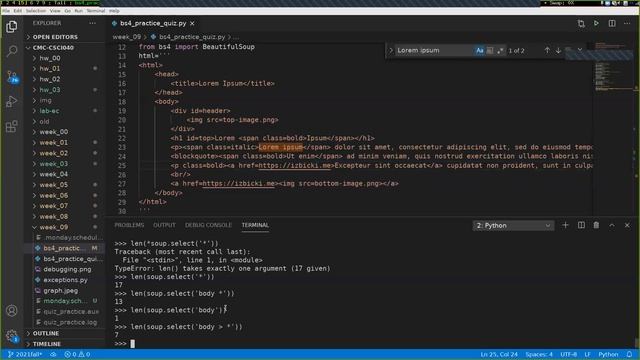Expand the OPEN EDITORS section
Viewport: 640px width, 360px height.
(55, 37)
